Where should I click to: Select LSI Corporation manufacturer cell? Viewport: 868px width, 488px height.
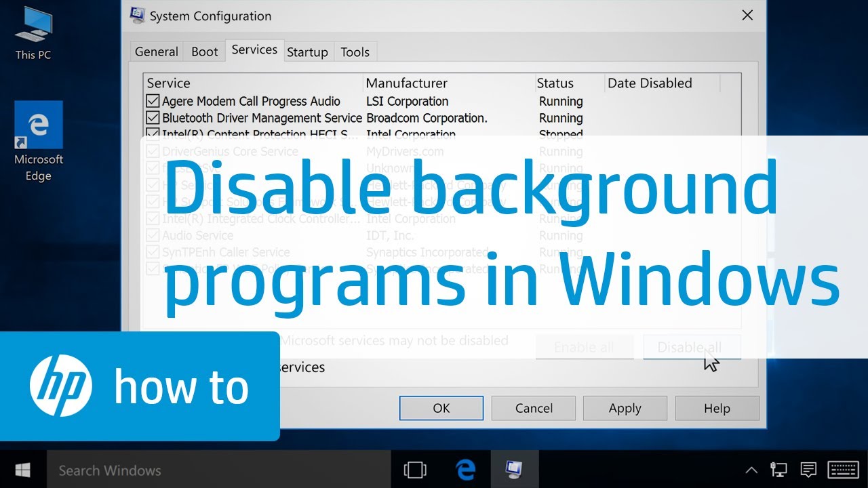pos(408,102)
